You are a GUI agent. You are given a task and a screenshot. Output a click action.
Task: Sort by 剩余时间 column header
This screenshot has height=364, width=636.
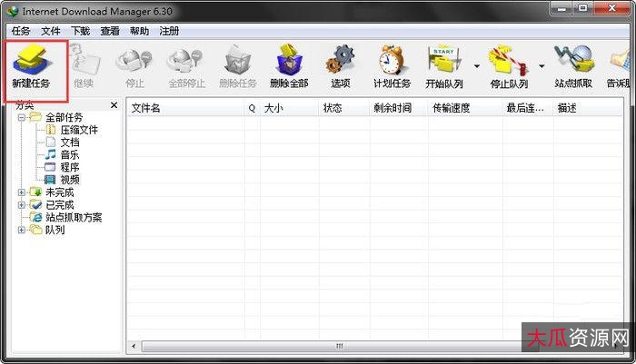(398, 108)
